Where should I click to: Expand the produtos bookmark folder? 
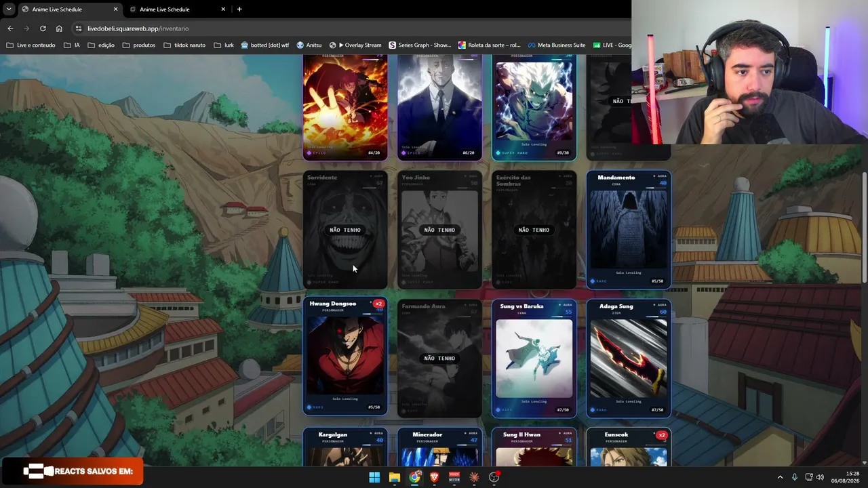click(x=139, y=45)
